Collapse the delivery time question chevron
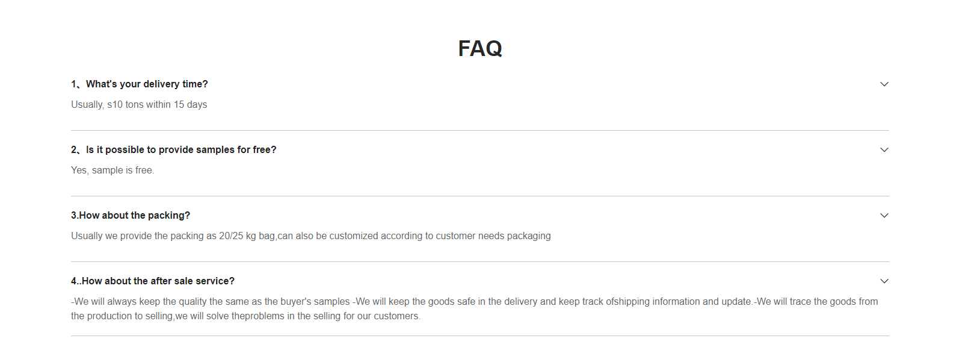 884,84
